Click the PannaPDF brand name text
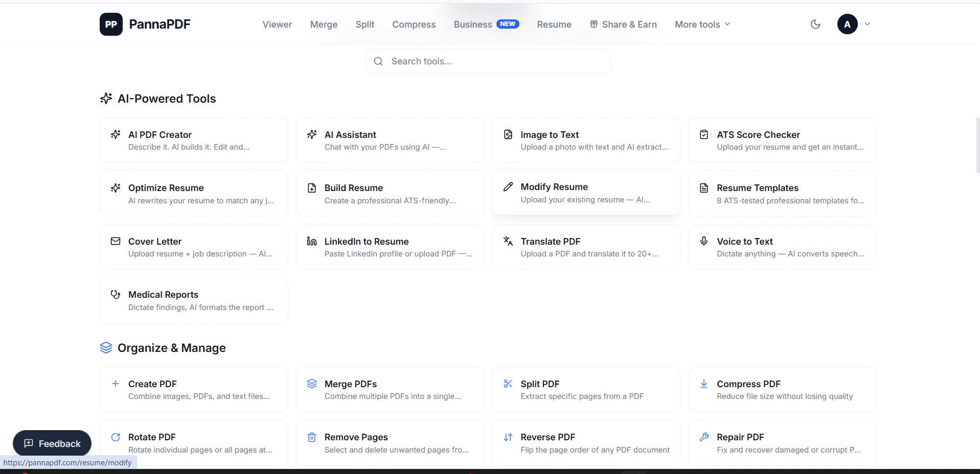Viewport: 980px width, 474px height. point(159,24)
